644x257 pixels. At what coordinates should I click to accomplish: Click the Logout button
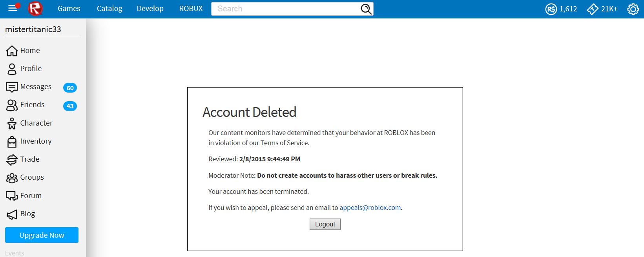(x=325, y=224)
